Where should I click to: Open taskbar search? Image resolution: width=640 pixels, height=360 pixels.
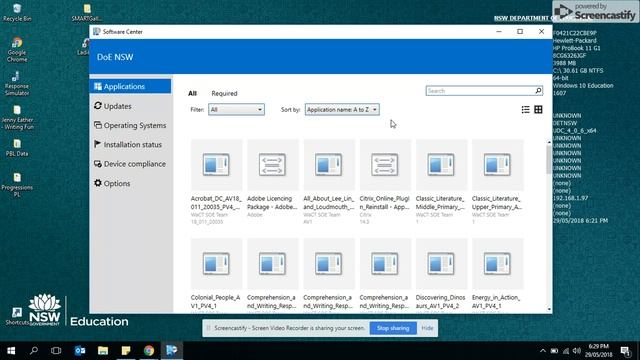click(34, 351)
